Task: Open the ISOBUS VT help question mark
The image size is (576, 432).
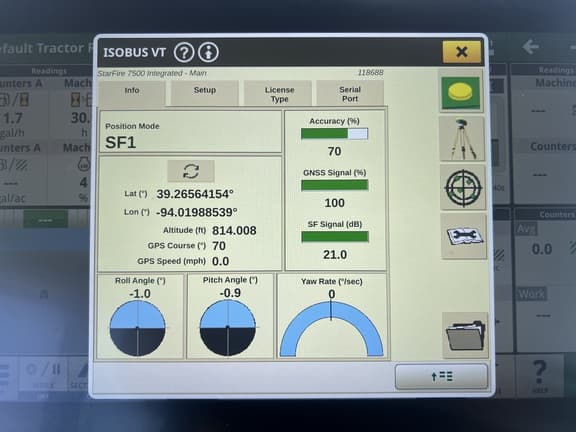Action: click(184, 53)
